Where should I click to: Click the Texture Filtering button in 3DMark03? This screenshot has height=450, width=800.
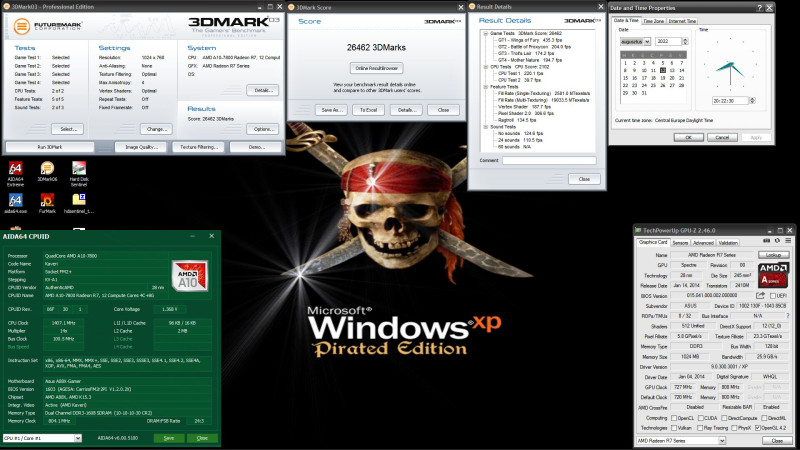coord(199,147)
